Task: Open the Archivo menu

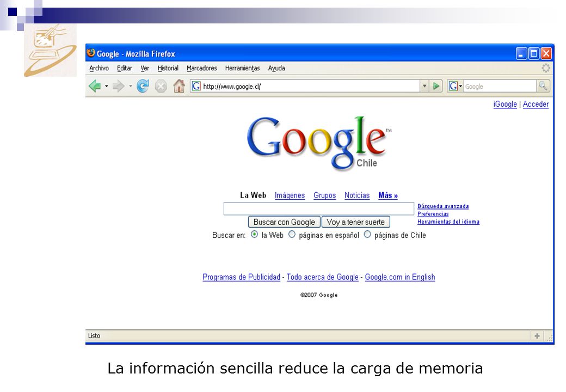Action: click(x=99, y=68)
